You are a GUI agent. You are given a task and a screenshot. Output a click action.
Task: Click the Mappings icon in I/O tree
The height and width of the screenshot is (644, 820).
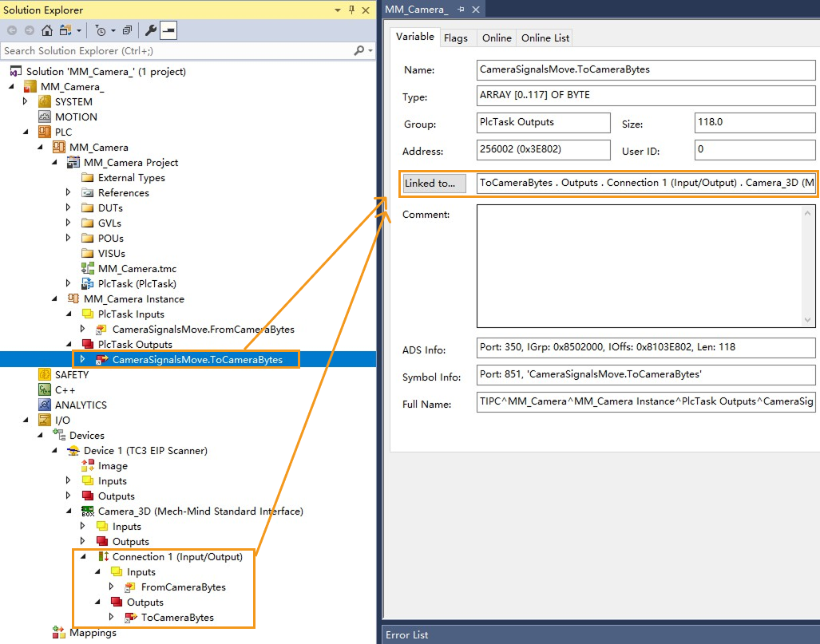point(59,633)
